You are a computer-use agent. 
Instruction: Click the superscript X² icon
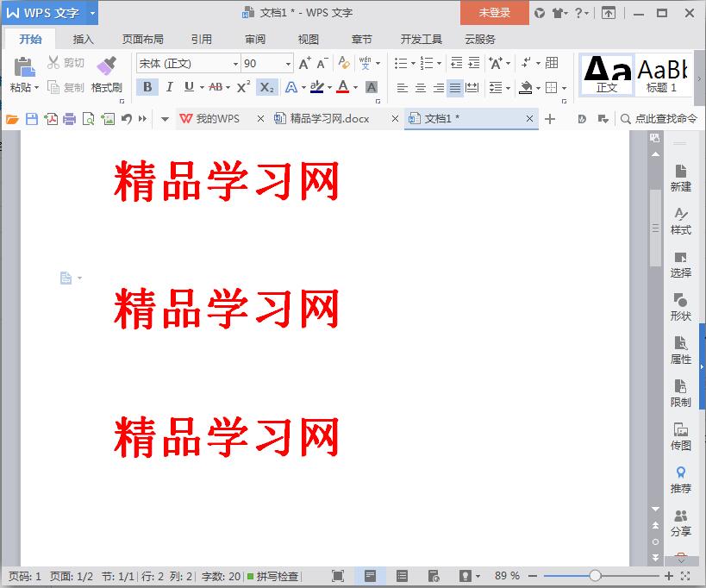pos(243,87)
